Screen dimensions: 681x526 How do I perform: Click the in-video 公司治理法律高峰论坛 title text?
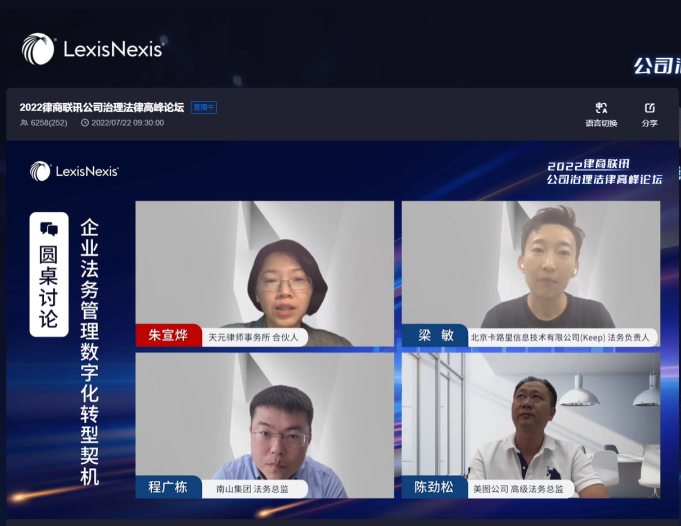pyautogui.click(x=605, y=179)
